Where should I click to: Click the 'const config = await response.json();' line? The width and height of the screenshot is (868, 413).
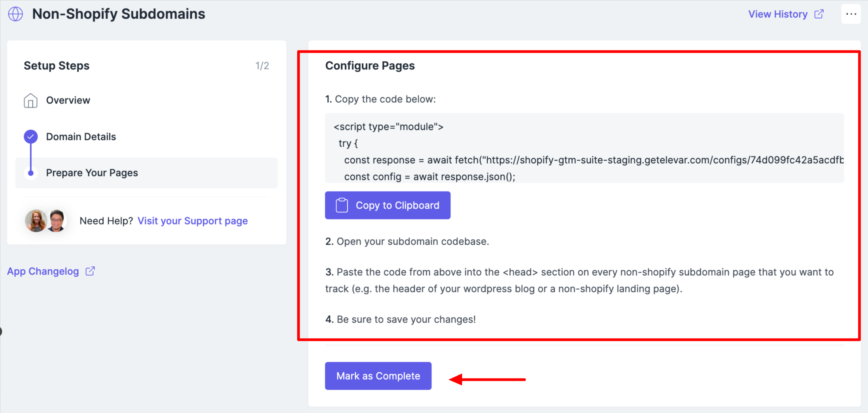pos(430,176)
